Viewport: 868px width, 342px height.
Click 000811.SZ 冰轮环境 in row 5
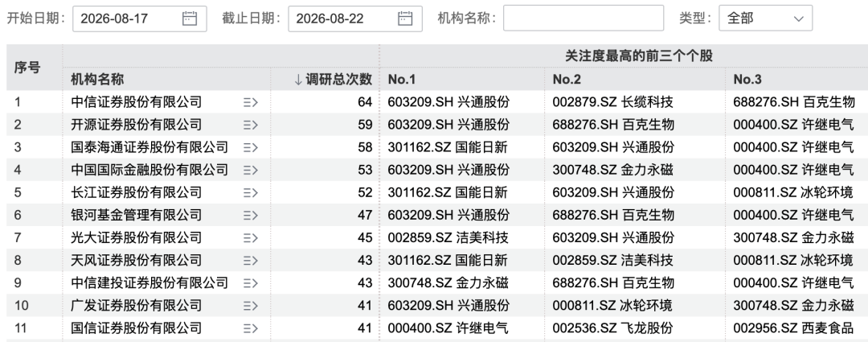(793, 192)
